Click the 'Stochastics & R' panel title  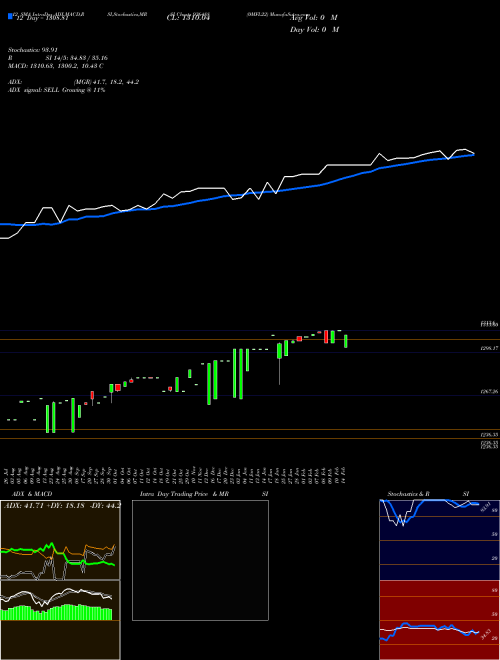tap(408, 494)
